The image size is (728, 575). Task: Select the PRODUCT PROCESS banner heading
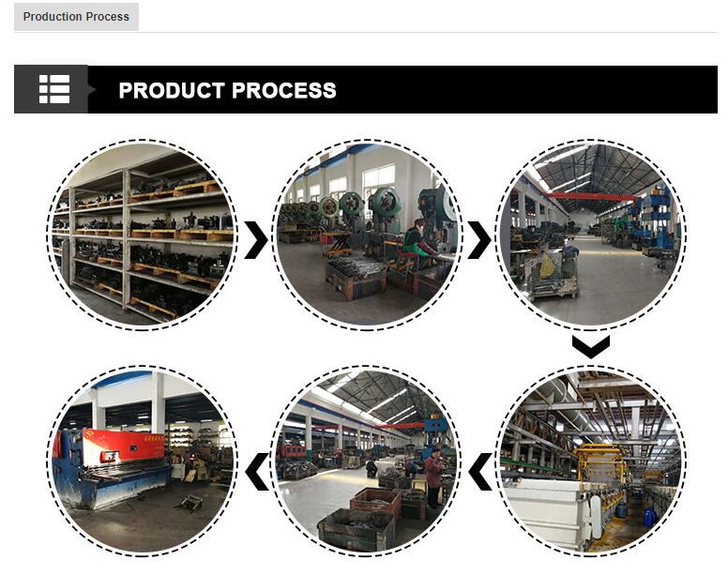[227, 90]
